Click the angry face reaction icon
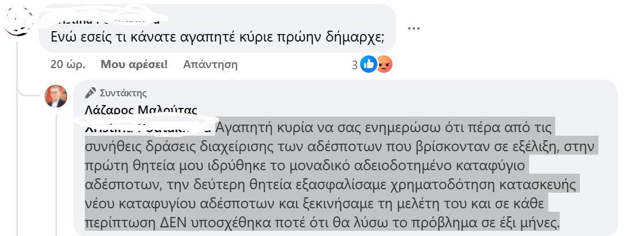Screen dimensions: 644x236 point(384,65)
